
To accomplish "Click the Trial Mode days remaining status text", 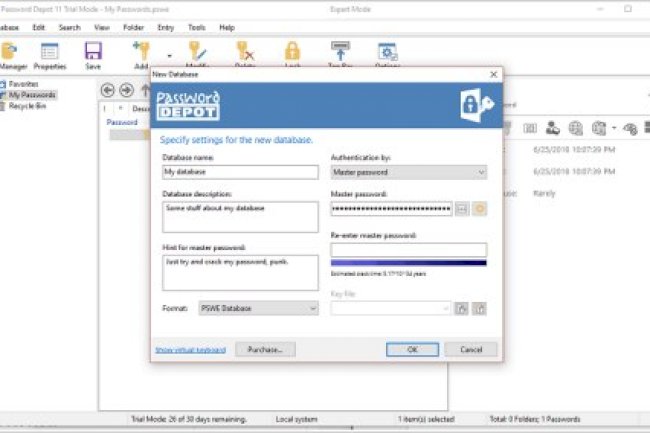I will click(189, 419).
